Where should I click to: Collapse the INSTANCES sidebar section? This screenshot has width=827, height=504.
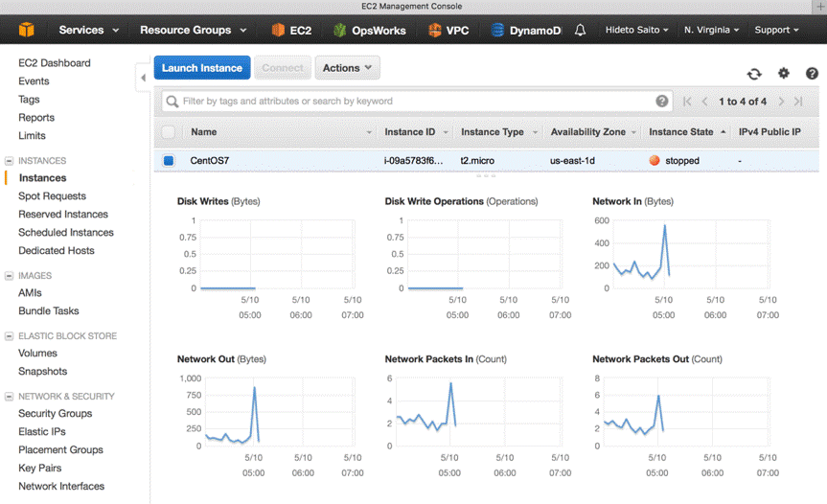click(9, 160)
